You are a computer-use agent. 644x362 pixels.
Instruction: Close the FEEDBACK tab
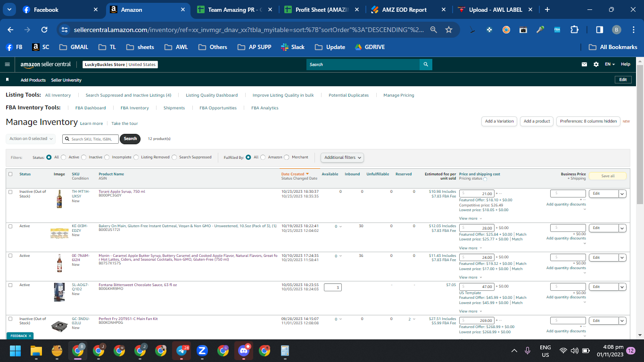(30, 336)
